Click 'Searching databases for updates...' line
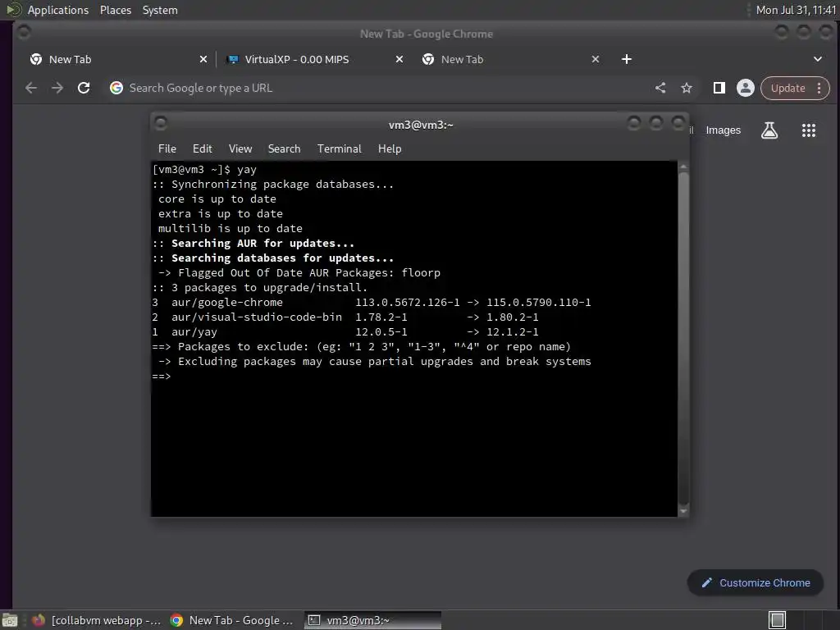Screen dimensions: 840x630 tap(272, 258)
